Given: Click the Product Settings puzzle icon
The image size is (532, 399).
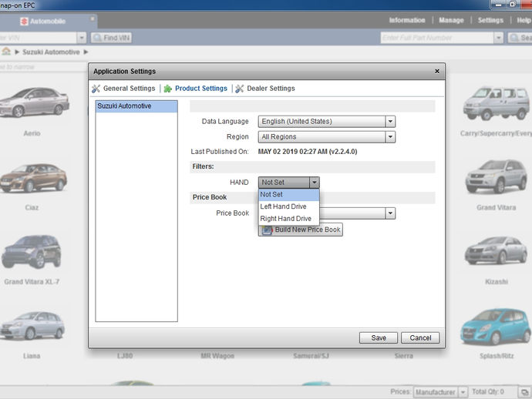Looking at the screenshot, I should (167, 89).
